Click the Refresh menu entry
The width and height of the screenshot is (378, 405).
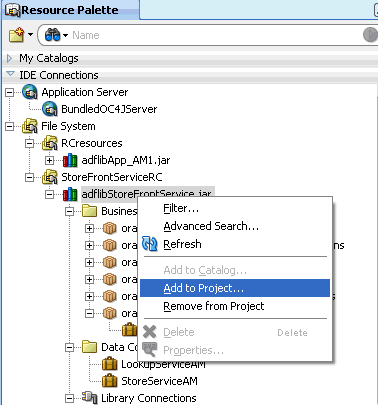182,244
